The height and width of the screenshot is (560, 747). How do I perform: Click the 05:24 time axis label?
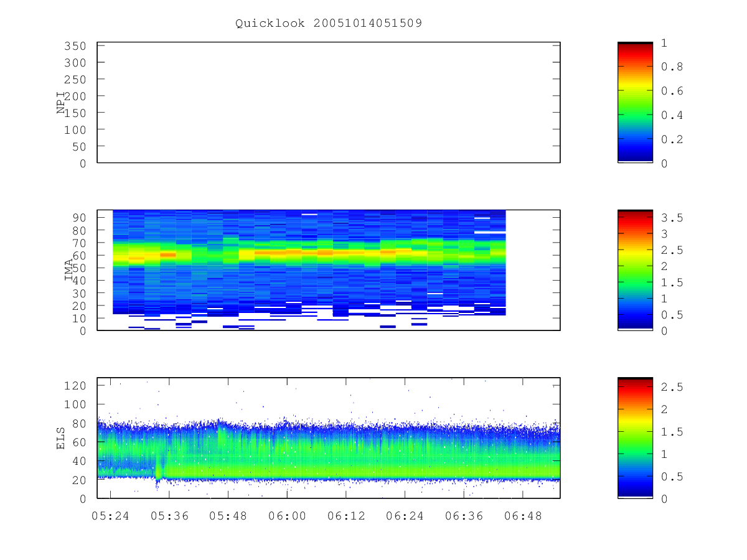[x=110, y=516]
